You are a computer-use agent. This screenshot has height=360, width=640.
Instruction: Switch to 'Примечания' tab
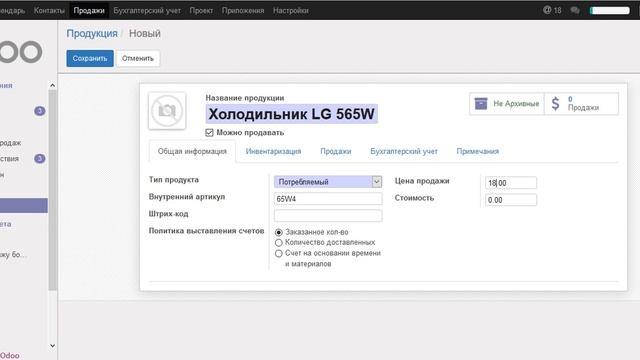(x=478, y=151)
